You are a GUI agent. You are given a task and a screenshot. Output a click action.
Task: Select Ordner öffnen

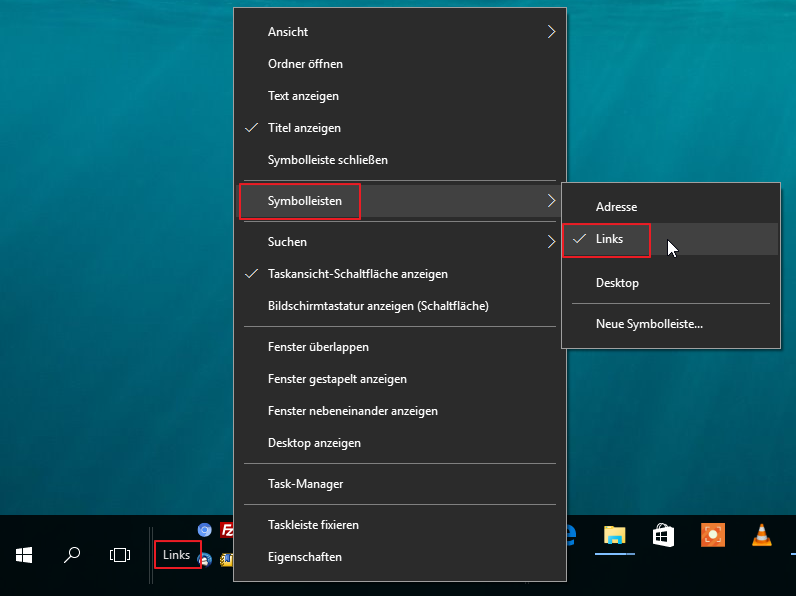coord(400,64)
